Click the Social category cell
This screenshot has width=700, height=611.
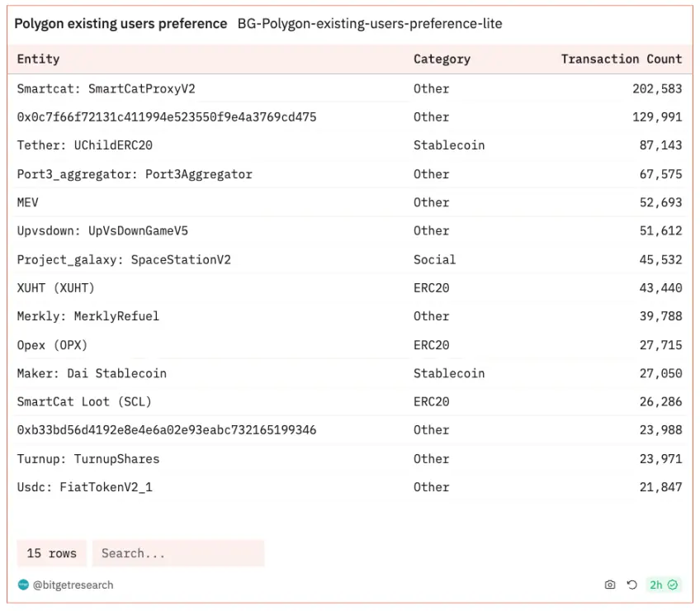click(434, 259)
